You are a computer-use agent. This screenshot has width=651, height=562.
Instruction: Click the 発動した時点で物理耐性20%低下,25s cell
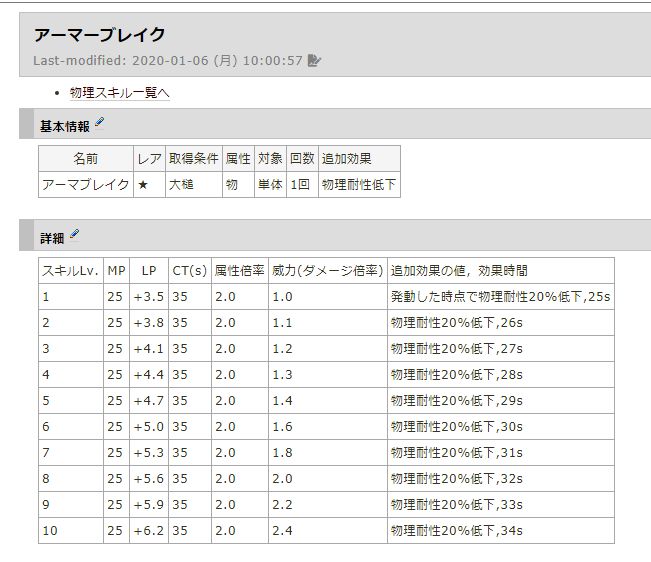(501, 297)
